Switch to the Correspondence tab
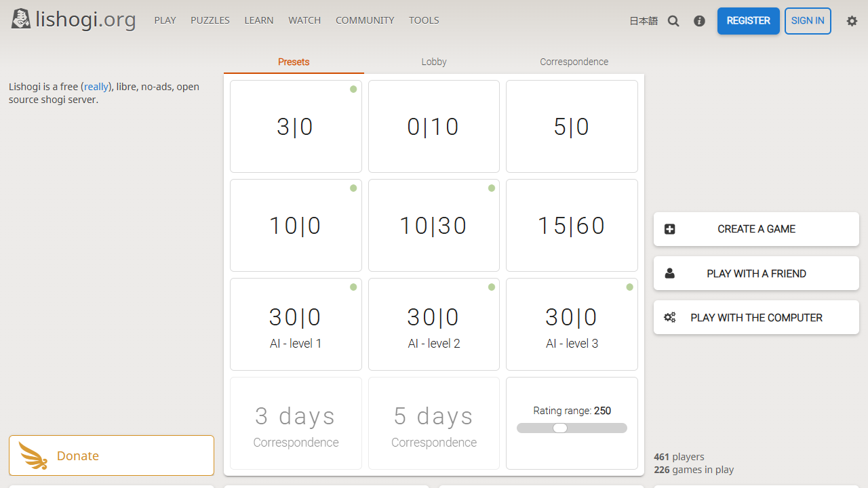Viewport: 868px width, 488px height. (574, 62)
